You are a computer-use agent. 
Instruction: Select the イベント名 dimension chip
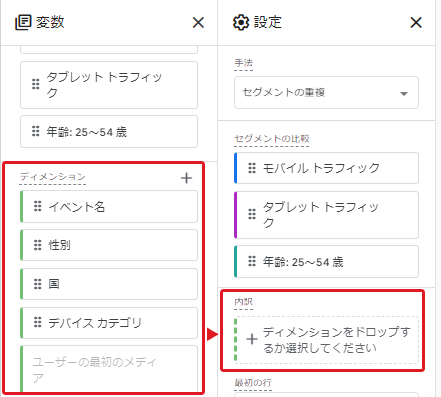109,207
